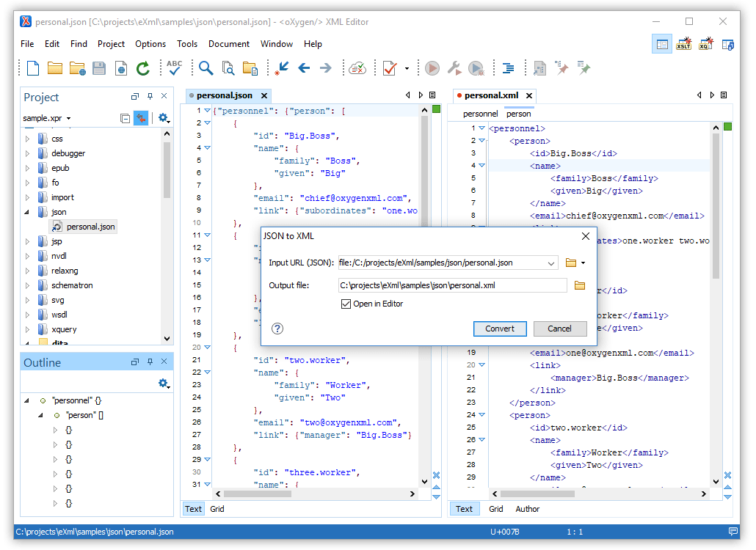Screen dimensions: 756x550
Task: Open the XQuery debugger perspective
Action: tap(706, 44)
